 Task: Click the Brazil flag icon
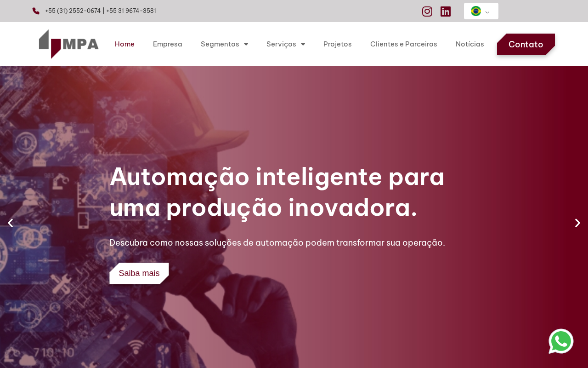(476, 11)
